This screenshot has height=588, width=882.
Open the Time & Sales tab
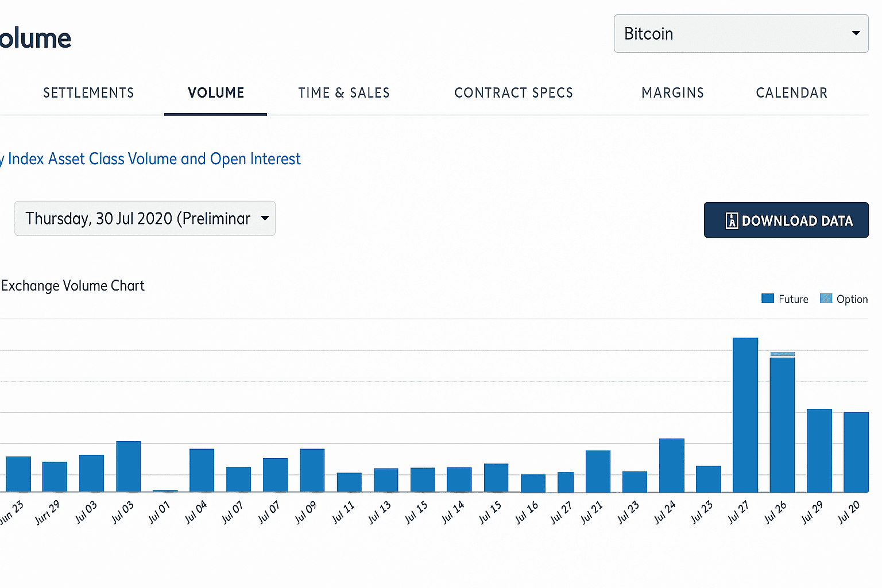(343, 93)
